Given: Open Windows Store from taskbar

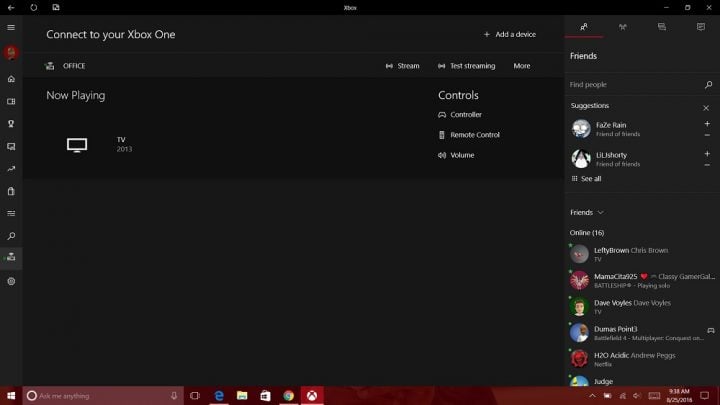Looking at the screenshot, I should tap(265, 395).
